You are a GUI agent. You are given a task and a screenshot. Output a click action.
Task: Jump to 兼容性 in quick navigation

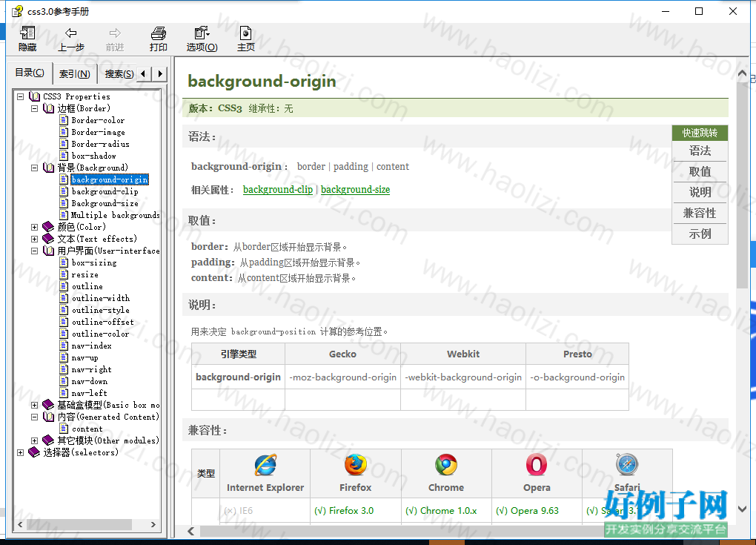[700, 213]
